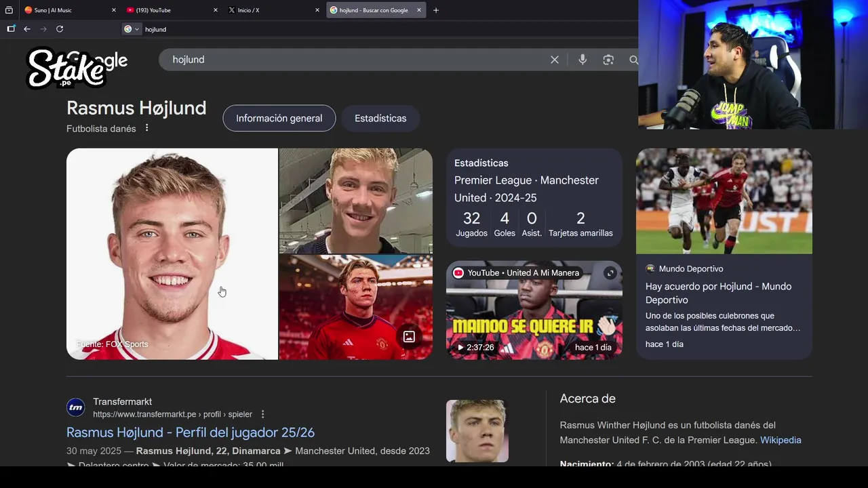Click the Fuente: FOX Sports caption
The width and height of the screenshot is (868, 488).
pyautogui.click(x=112, y=344)
